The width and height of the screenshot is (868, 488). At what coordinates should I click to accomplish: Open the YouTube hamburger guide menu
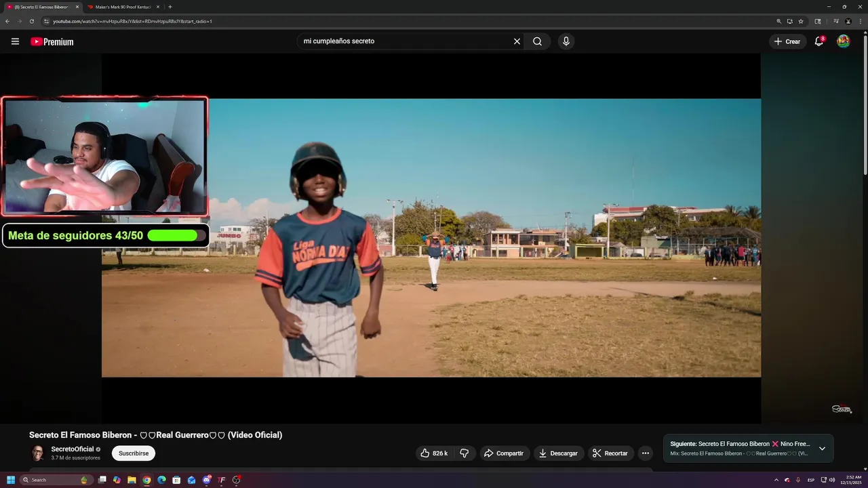coord(15,41)
